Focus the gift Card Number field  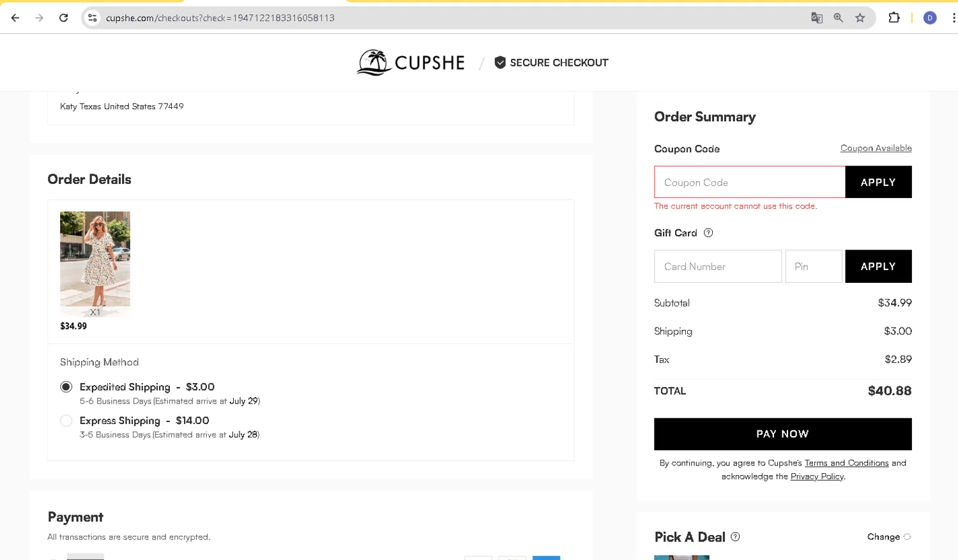click(x=718, y=266)
